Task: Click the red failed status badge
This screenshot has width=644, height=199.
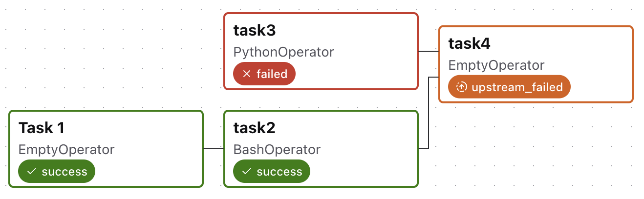Action: tap(264, 74)
